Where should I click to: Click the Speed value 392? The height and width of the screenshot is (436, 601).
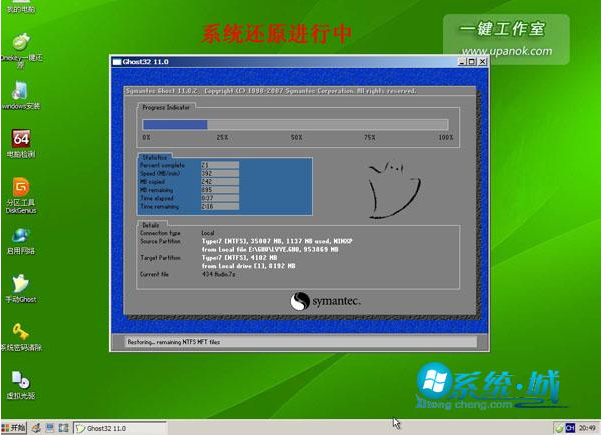click(x=220, y=174)
